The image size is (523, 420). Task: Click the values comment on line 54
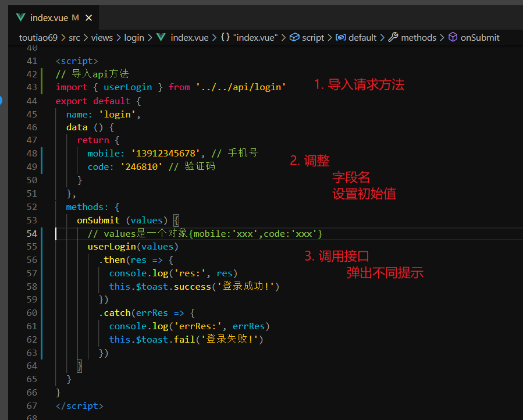[x=205, y=233]
